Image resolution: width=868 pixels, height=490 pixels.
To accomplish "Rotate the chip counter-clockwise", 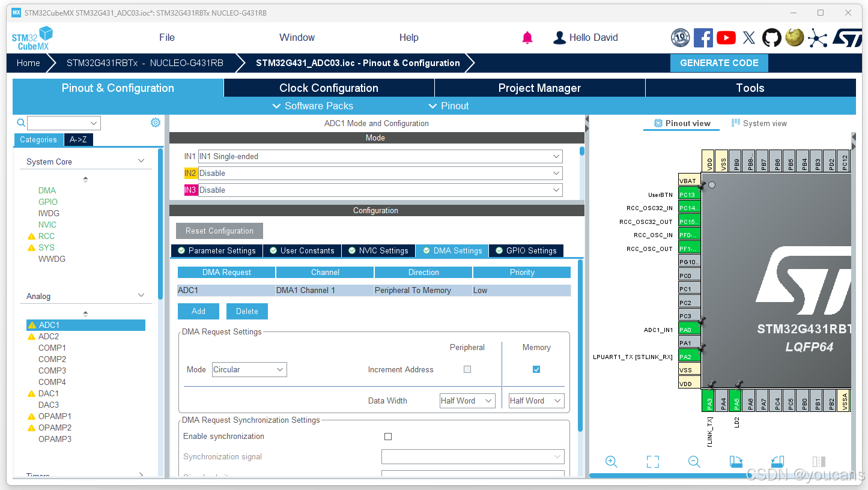I will 777,461.
